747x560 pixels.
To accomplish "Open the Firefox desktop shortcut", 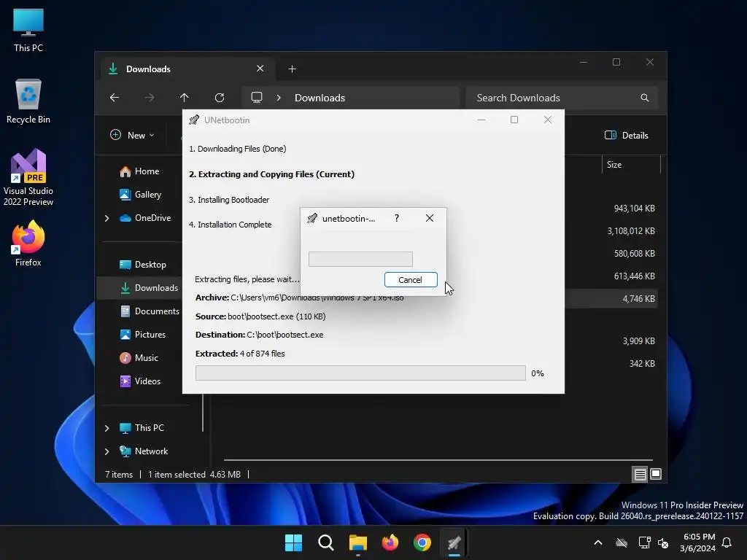I will (28, 244).
